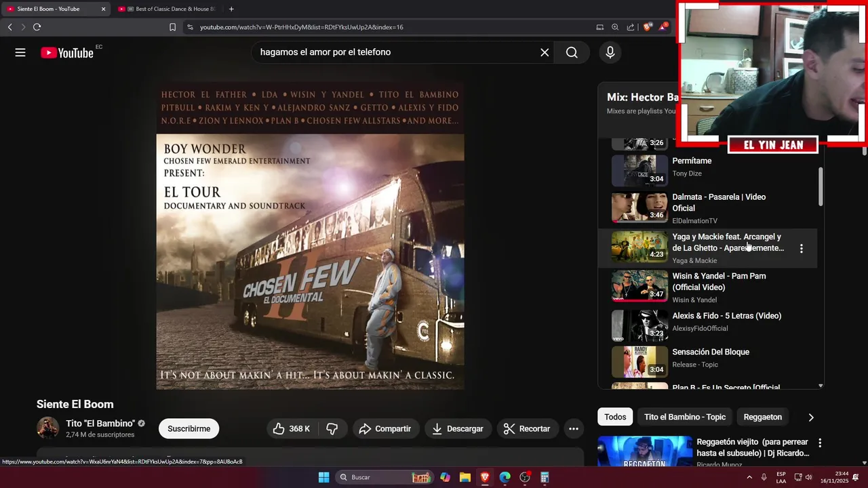Open the YouTube hamburger guide menu
Screen dimensions: 868x488
pyautogui.click(x=20, y=52)
